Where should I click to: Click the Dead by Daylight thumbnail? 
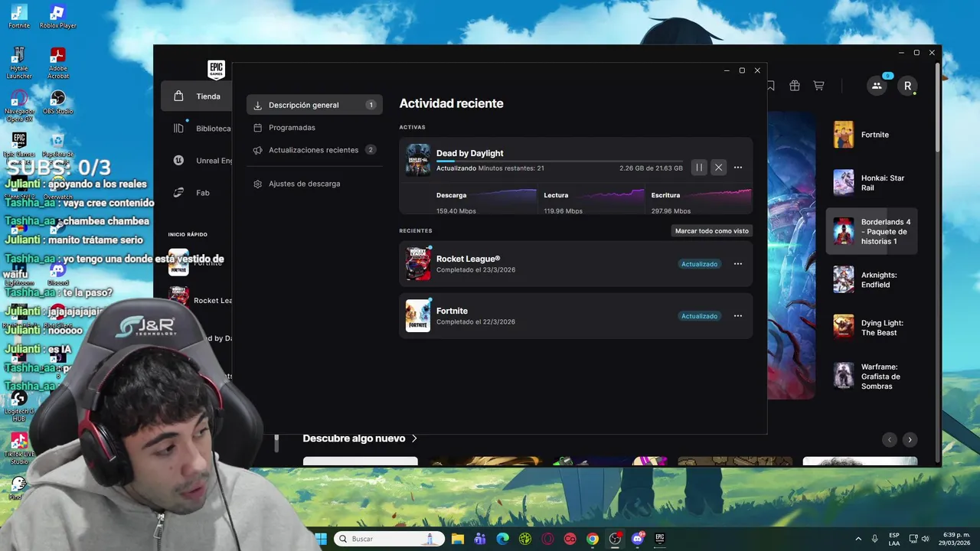click(418, 161)
